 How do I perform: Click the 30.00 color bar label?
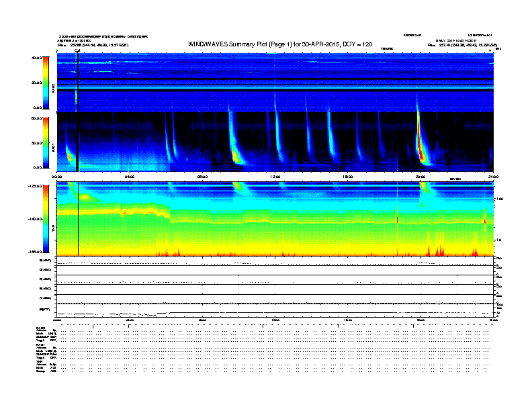tap(36, 143)
